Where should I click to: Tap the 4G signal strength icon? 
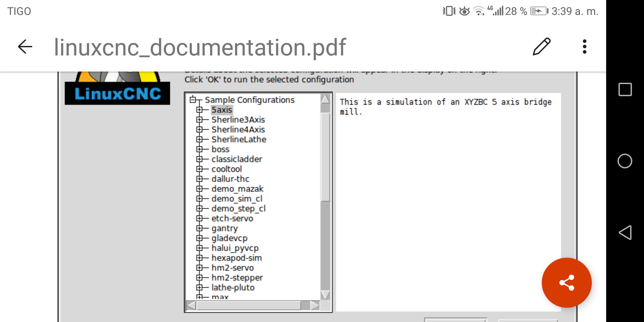coord(496,11)
